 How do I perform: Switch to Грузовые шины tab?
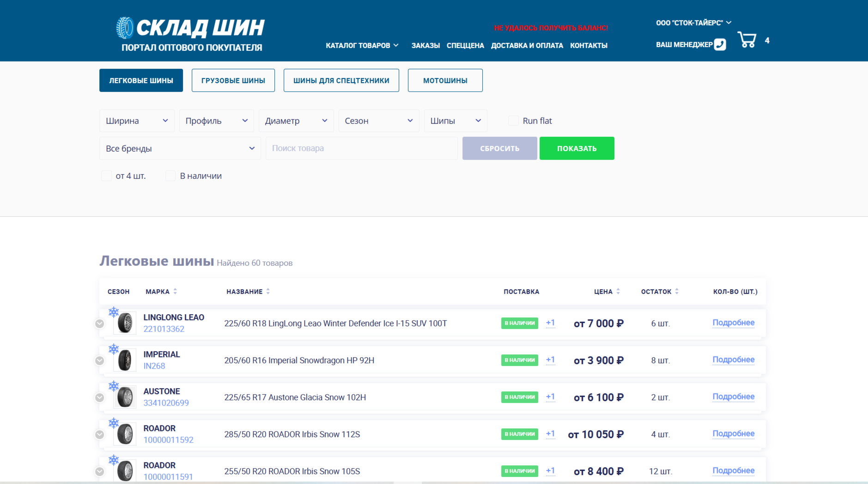[x=233, y=80]
